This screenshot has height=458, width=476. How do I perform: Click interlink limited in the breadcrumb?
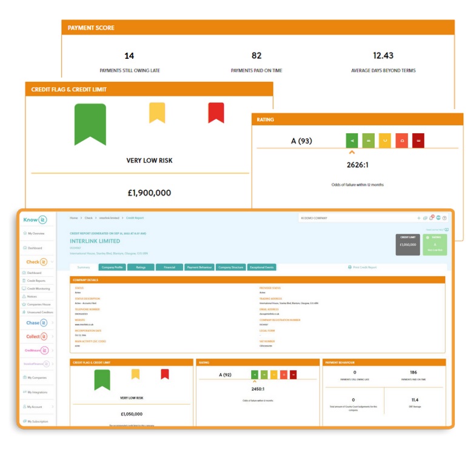[x=109, y=217]
